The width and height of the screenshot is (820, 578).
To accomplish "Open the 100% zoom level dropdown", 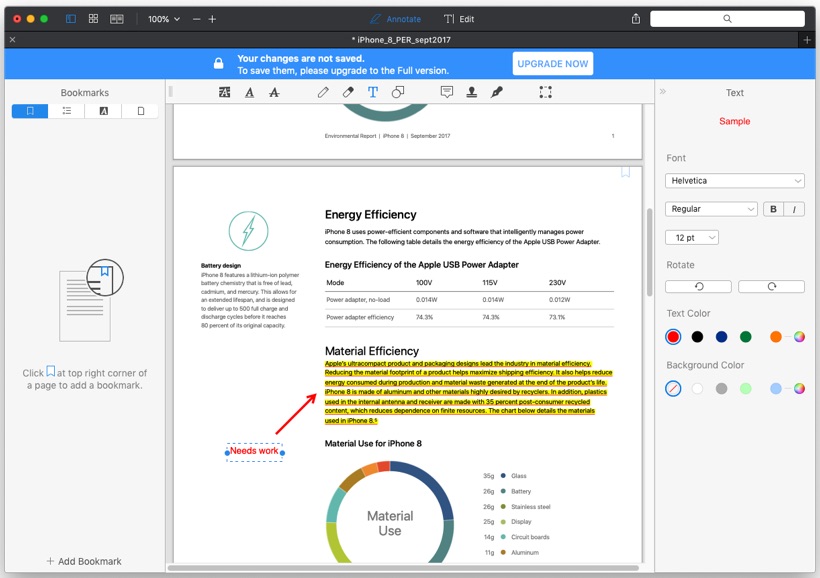I will [x=164, y=19].
